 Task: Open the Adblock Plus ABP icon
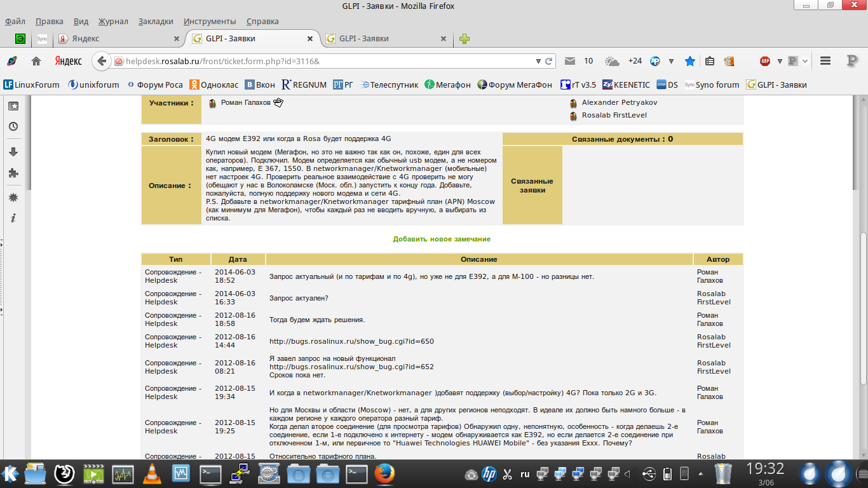pyautogui.click(x=765, y=61)
